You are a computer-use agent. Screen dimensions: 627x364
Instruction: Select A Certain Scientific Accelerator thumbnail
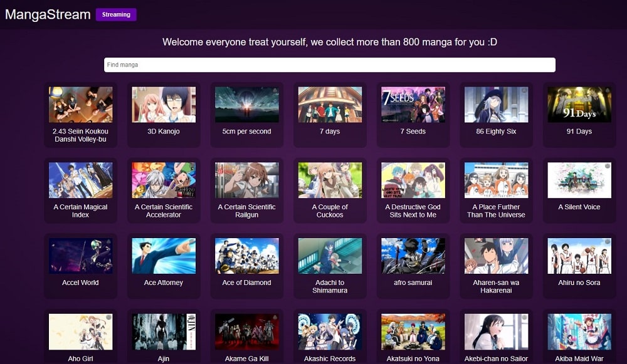pyautogui.click(x=164, y=180)
